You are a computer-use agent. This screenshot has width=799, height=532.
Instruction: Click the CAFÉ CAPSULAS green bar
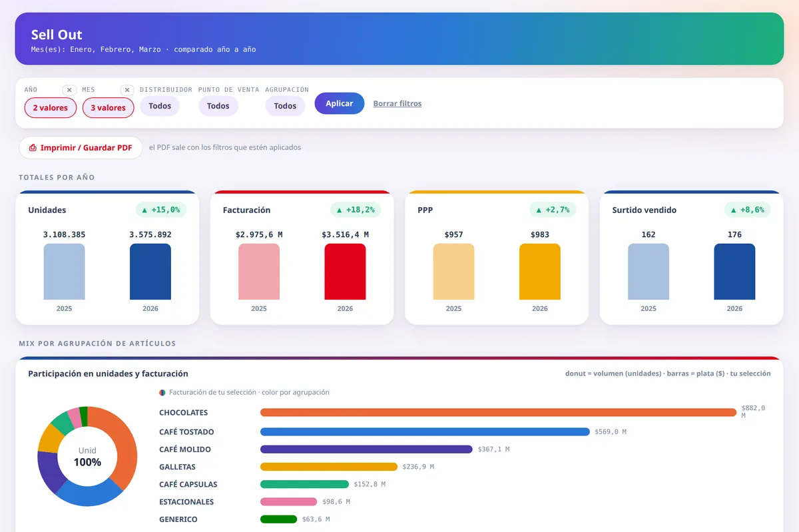[x=304, y=484]
